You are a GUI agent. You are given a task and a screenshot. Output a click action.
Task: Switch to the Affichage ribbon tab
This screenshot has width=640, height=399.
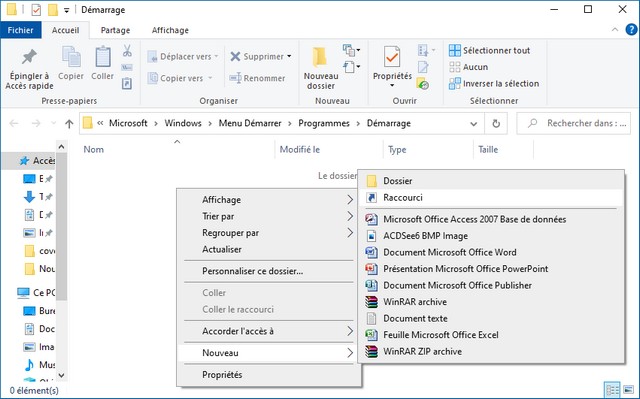(x=170, y=30)
